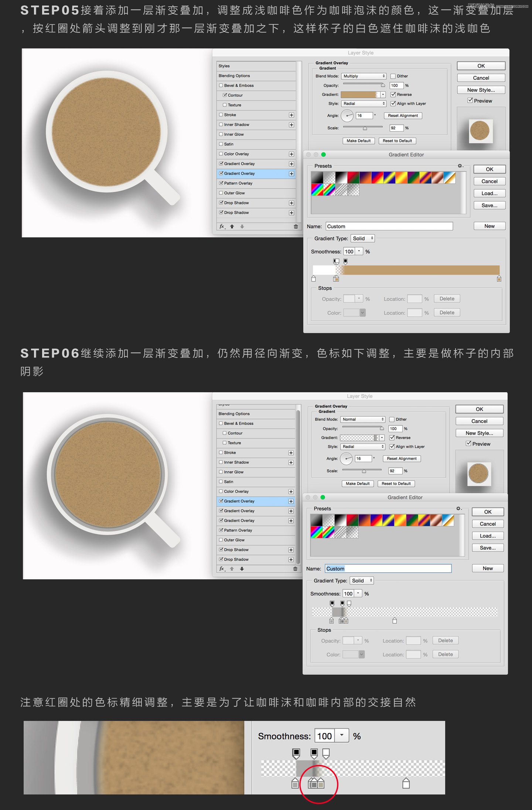532x810 pixels.
Task: Enable Outer Glow checkbox in STEP06 dialog
Action: tap(221, 540)
